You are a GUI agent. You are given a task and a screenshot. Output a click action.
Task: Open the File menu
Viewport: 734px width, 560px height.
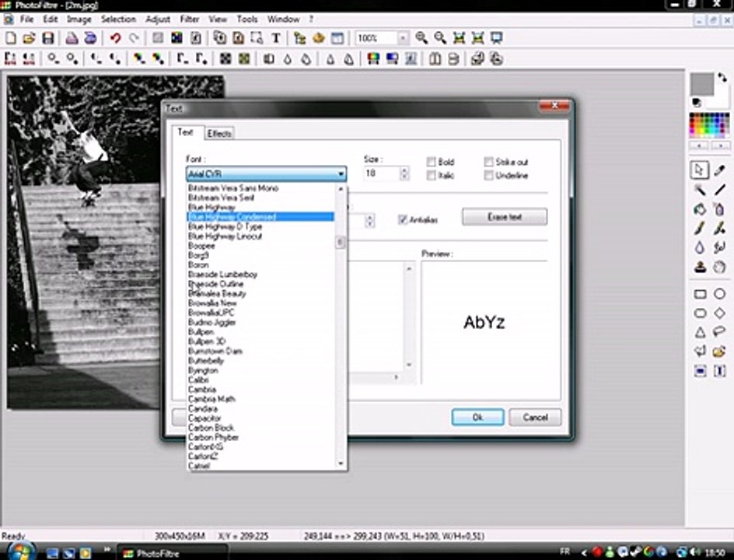coord(26,19)
